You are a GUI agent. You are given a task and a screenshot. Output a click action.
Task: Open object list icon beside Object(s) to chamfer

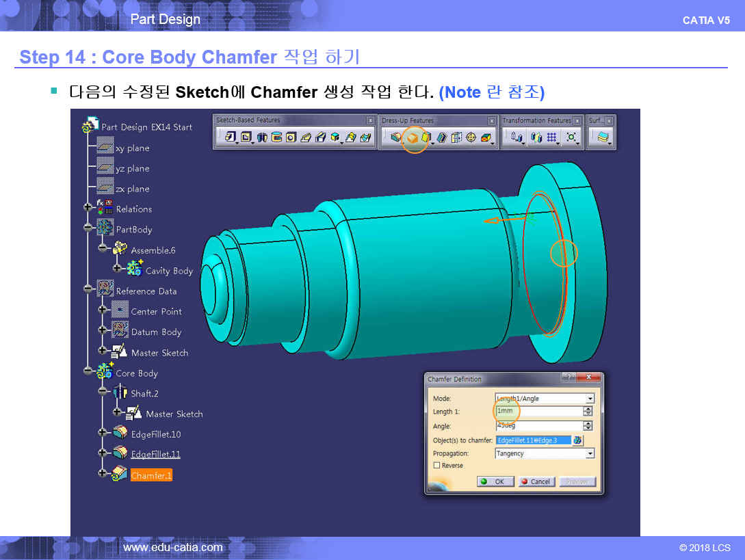tap(577, 440)
